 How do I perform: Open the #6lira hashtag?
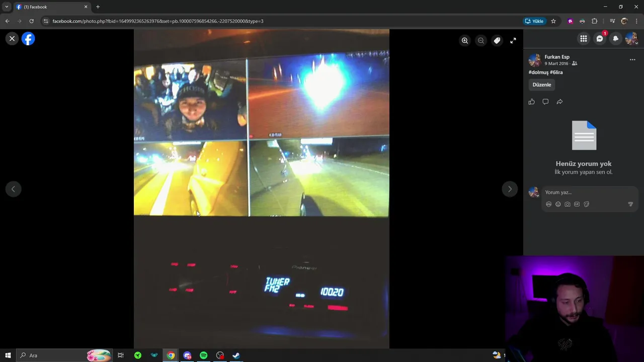[x=556, y=72]
